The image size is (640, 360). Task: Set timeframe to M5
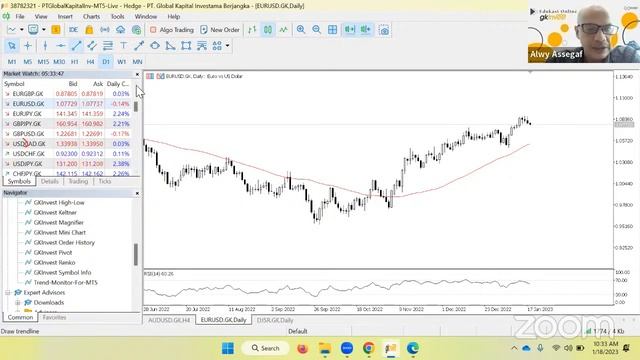pos(27,62)
